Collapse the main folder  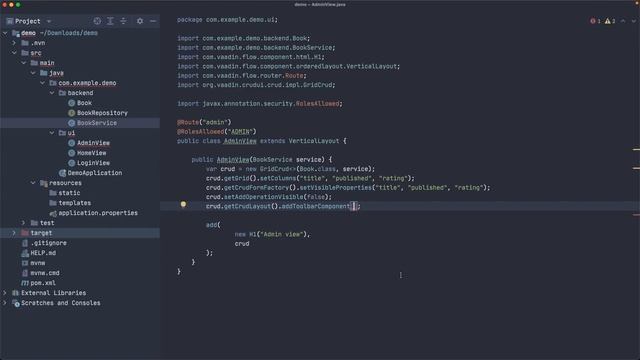point(24,63)
